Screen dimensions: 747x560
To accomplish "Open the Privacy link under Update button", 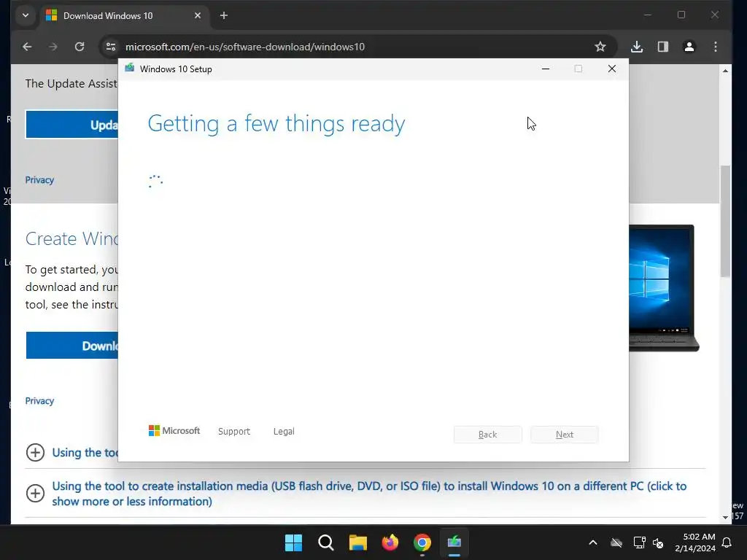I will [x=39, y=180].
